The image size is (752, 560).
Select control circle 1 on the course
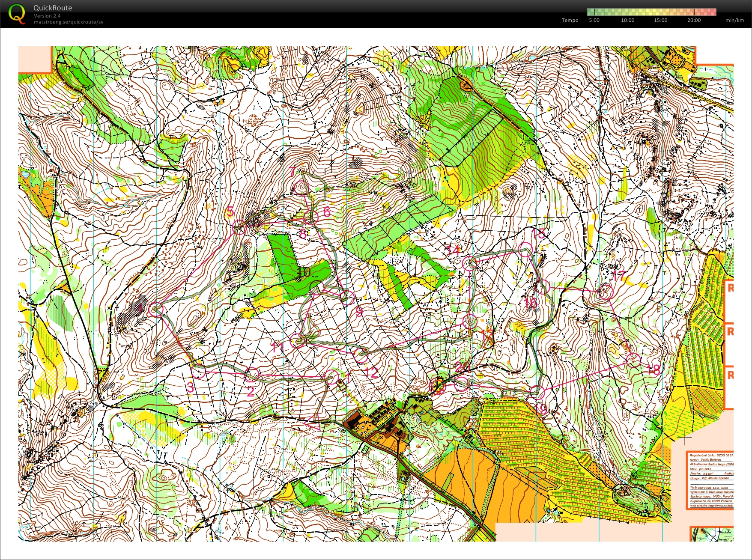tap(331, 376)
